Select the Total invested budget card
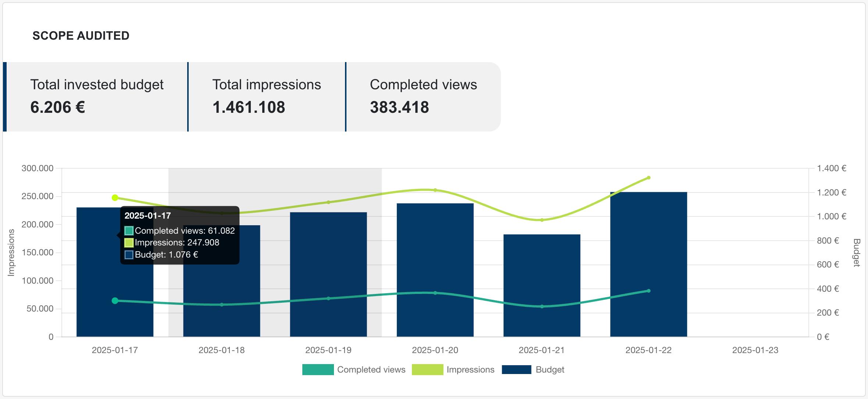This screenshot has width=868, height=399. (x=97, y=97)
